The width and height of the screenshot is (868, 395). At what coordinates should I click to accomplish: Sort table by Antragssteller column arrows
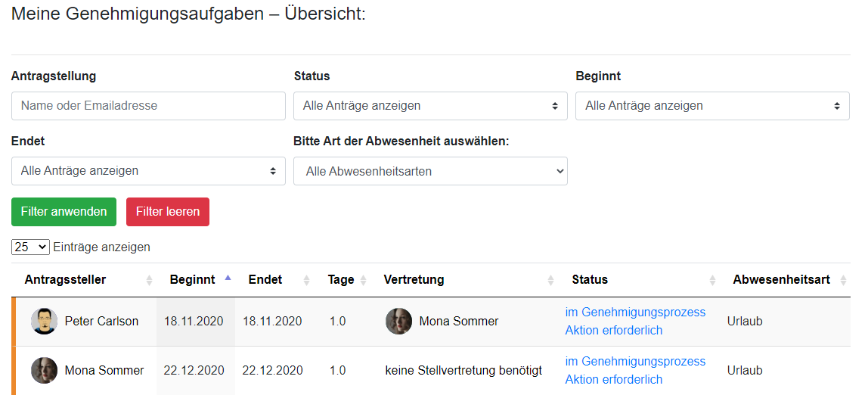click(x=149, y=280)
